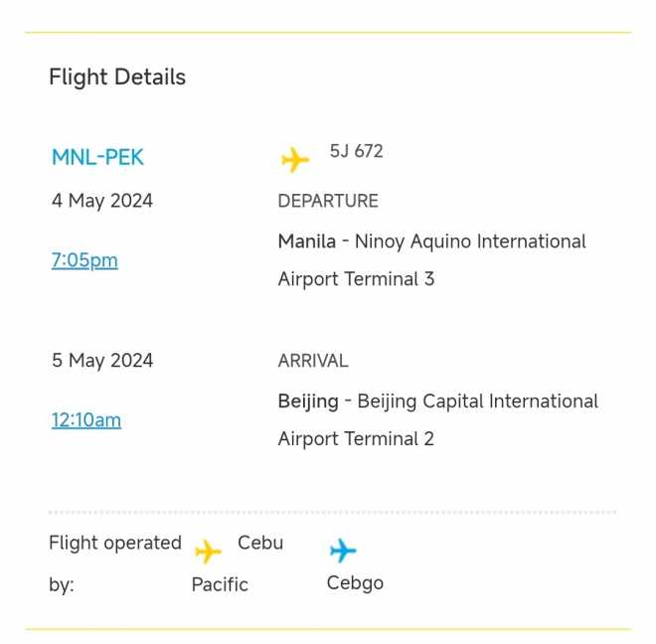This screenshot has height=644, width=656.
Task: Click the yellow plane icon beside 5J 672
Action: [x=295, y=159]
